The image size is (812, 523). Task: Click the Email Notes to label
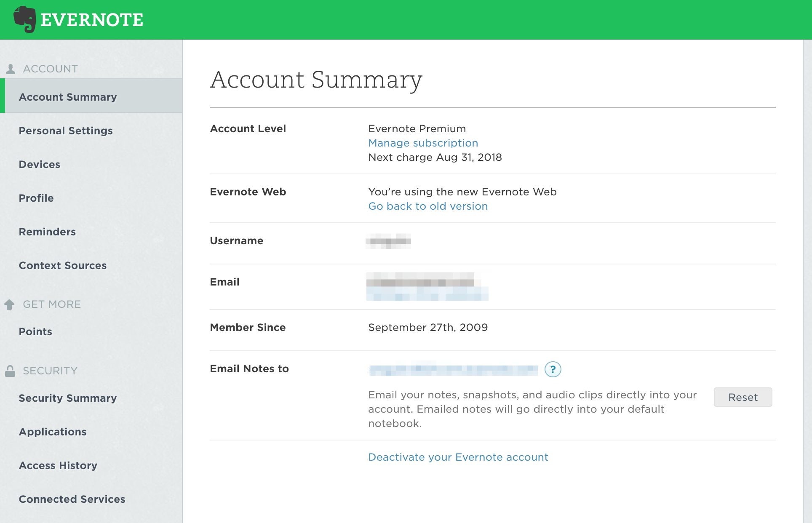tap(249, 369)
